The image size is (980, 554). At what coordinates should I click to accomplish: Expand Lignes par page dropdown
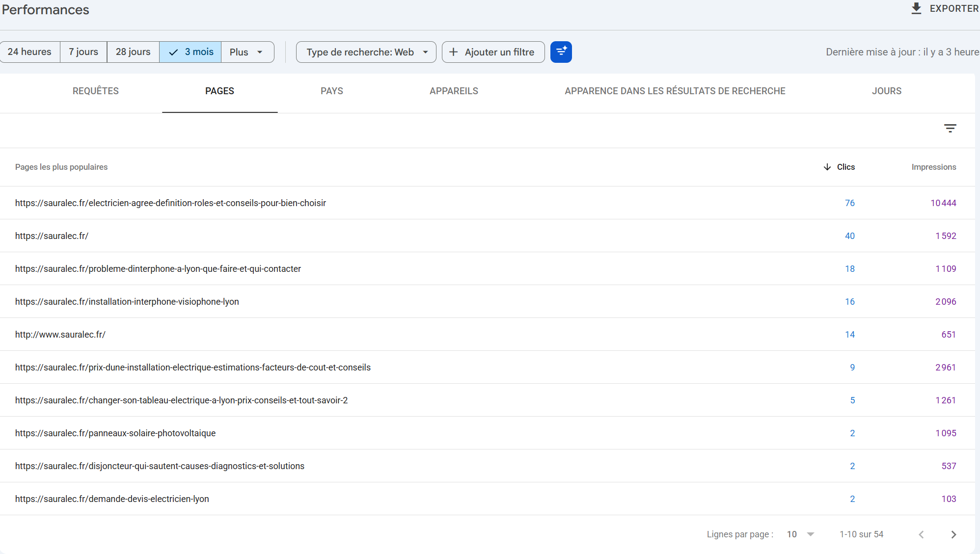click(x=801, y=534)
